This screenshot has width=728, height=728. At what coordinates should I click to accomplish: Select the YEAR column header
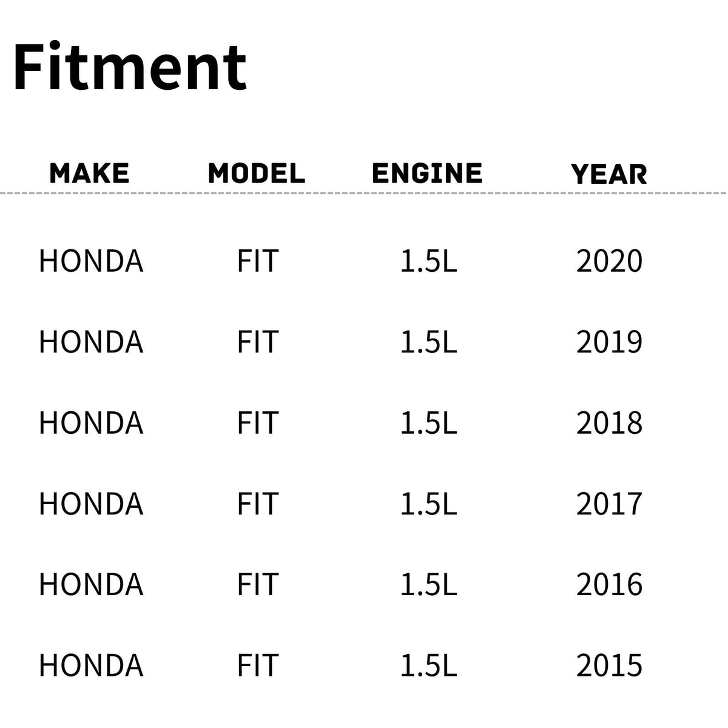pyautogui.click(x=609, y=174)
